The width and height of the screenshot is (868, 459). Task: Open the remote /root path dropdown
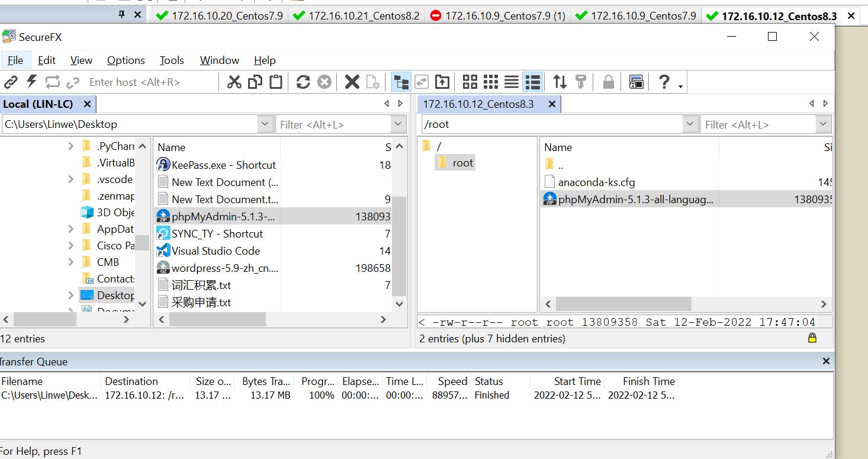690,124
